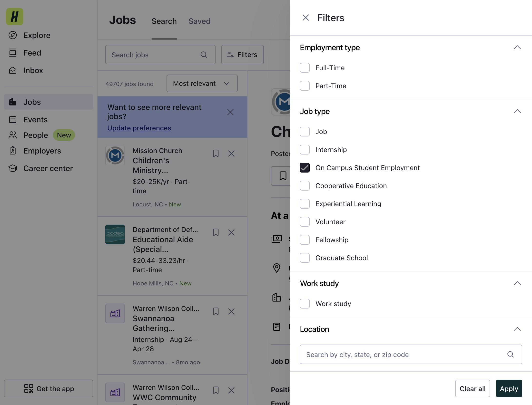Screen dimensions: 532x405
Task: Close the Filters panel with X icon
Action: pos(305,18)
